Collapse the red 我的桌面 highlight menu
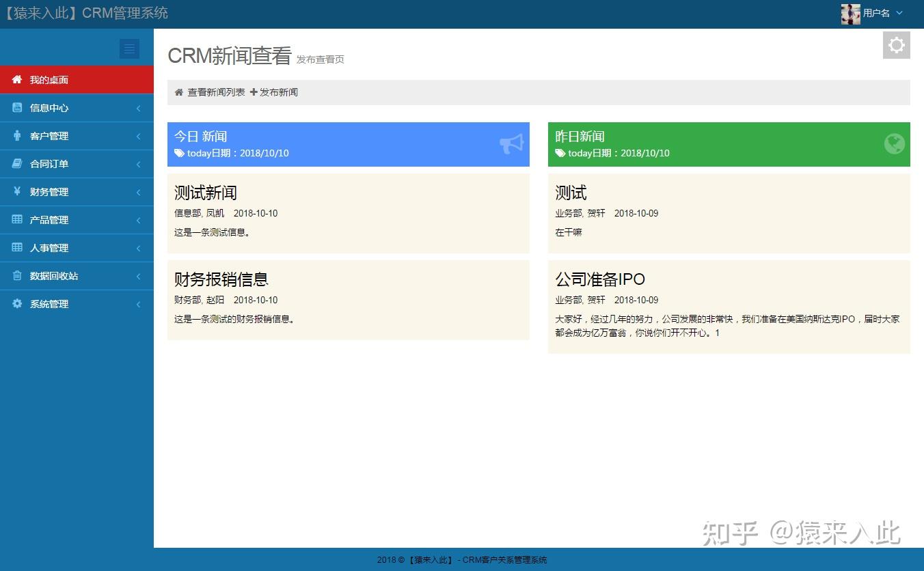This screenshot has width=924, height=571. coord(77,79)
